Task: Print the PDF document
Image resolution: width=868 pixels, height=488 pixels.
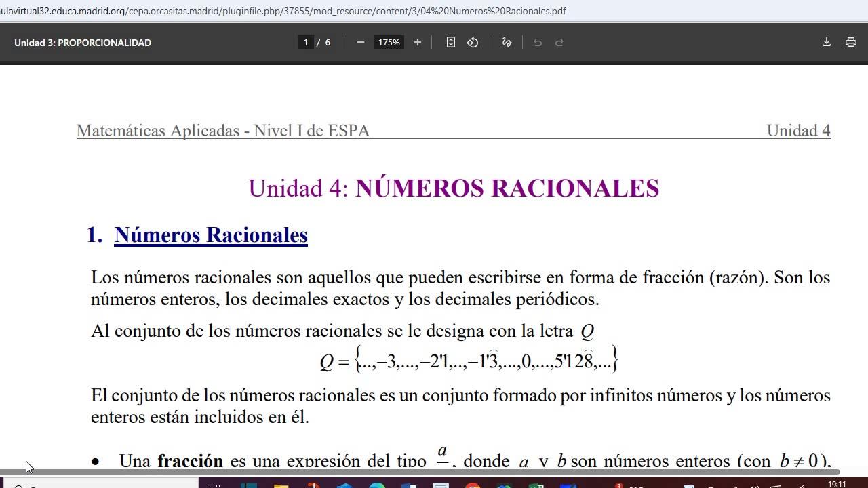Action: coord(850,42)
